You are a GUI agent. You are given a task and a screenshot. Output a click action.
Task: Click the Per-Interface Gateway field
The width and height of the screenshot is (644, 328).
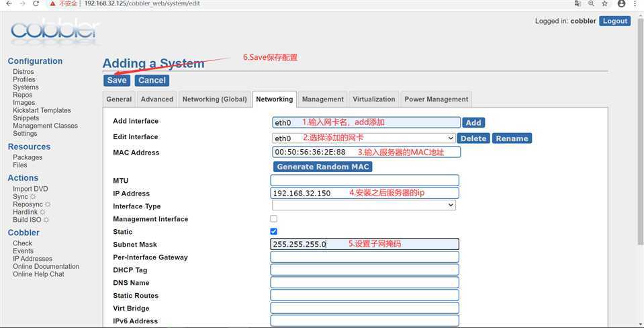point(365,257)
